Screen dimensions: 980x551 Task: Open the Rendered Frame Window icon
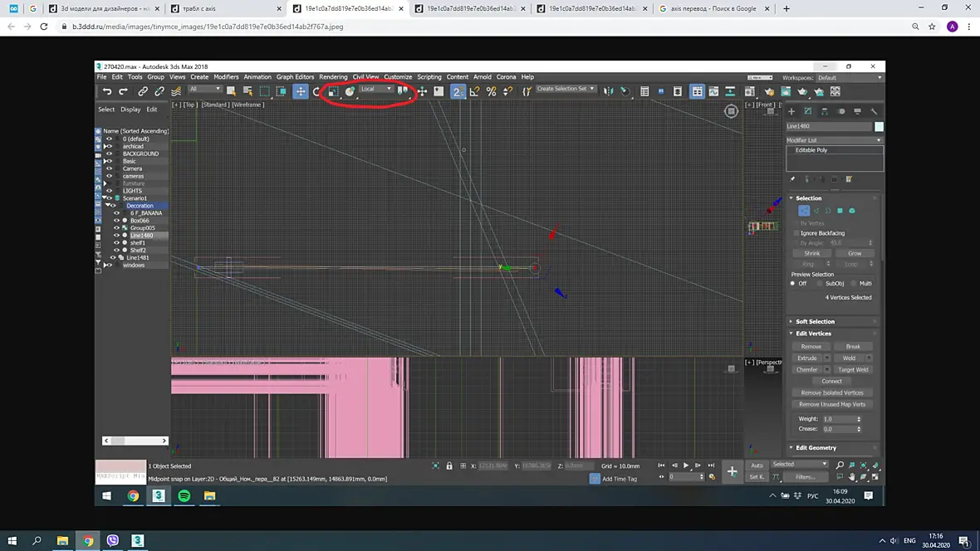point(786,92)
